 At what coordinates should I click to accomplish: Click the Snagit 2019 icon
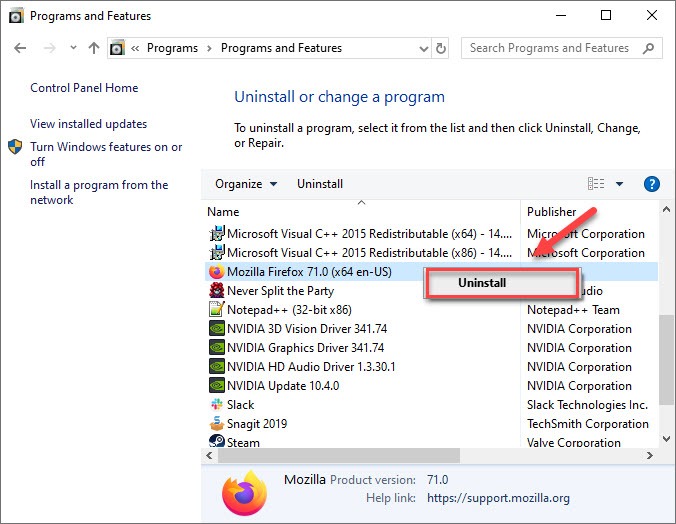(x=216, y=424)
